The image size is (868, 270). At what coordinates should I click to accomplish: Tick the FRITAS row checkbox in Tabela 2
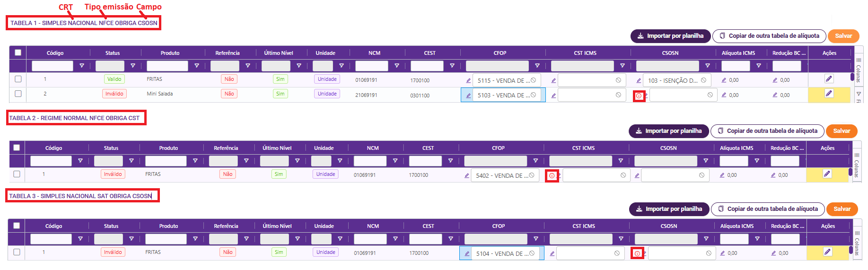click(17, 174)
